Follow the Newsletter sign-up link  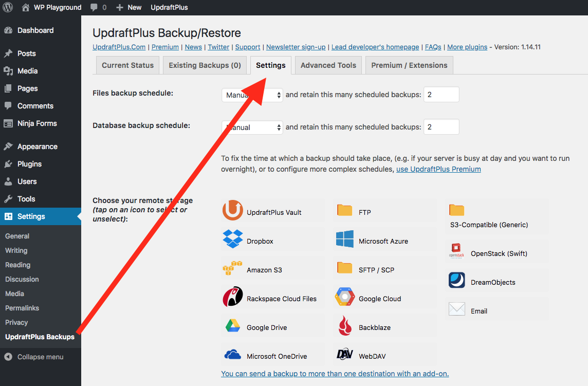296,47
